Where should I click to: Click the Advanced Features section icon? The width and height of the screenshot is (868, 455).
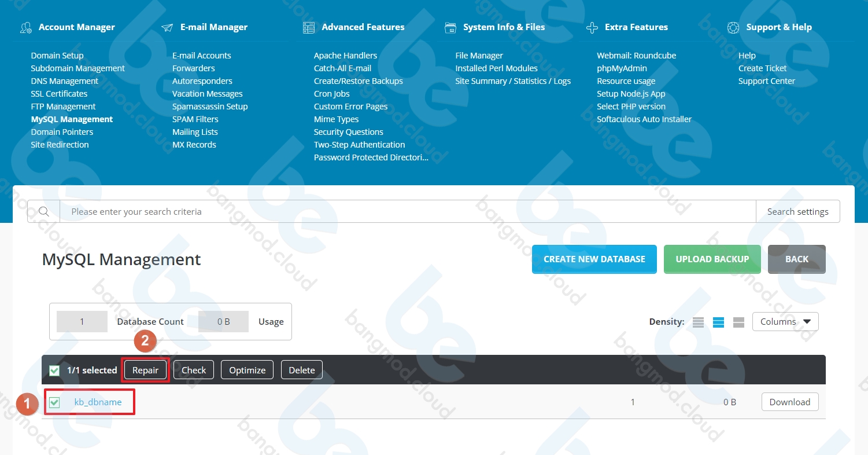click(x=309, y=27)
